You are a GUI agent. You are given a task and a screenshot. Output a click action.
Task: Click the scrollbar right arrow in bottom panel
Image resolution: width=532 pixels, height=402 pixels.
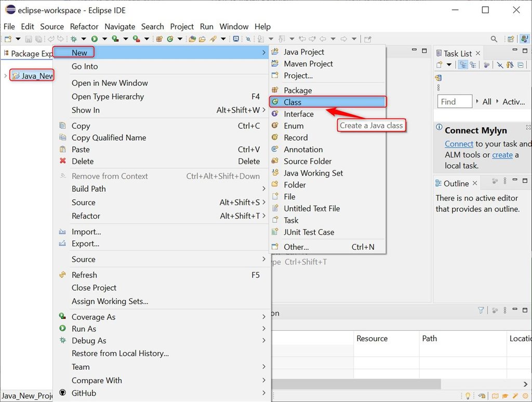[525, 384]
